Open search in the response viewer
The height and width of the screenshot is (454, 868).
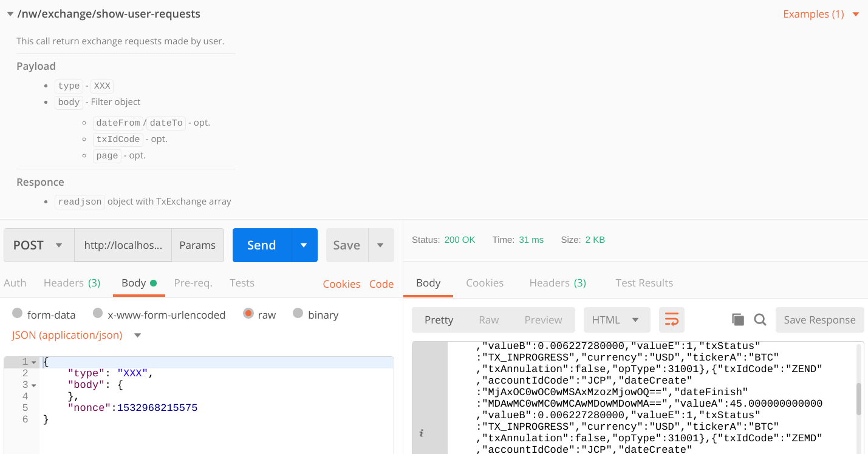point(760,319)
